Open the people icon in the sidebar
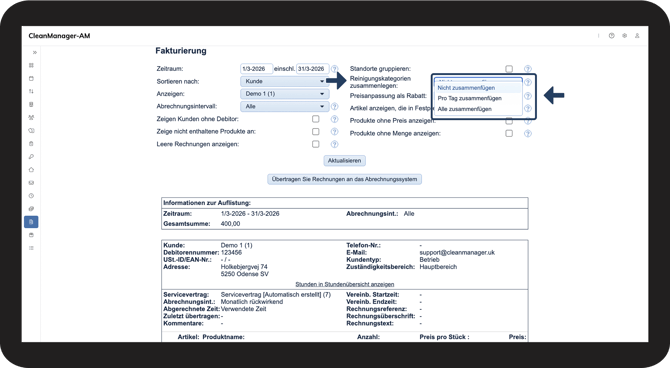The width and height of the screenshot is (670, 368). pyautogui.click(x=31, y=118)
